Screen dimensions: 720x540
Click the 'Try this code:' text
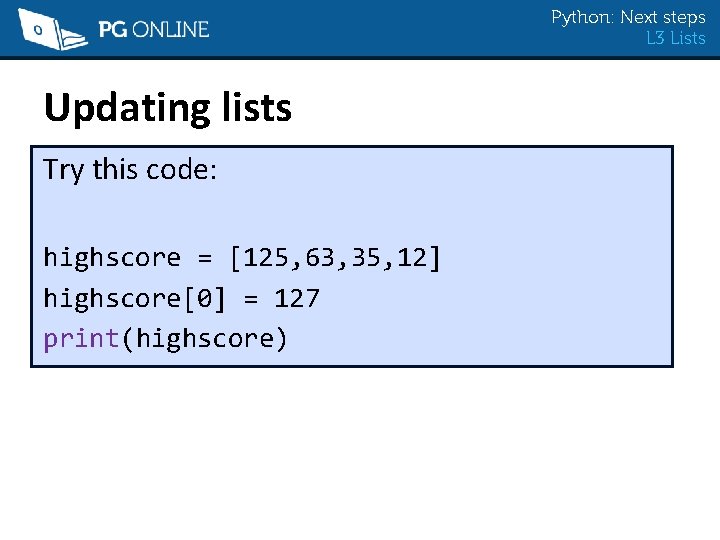click(x=129, y=170)
